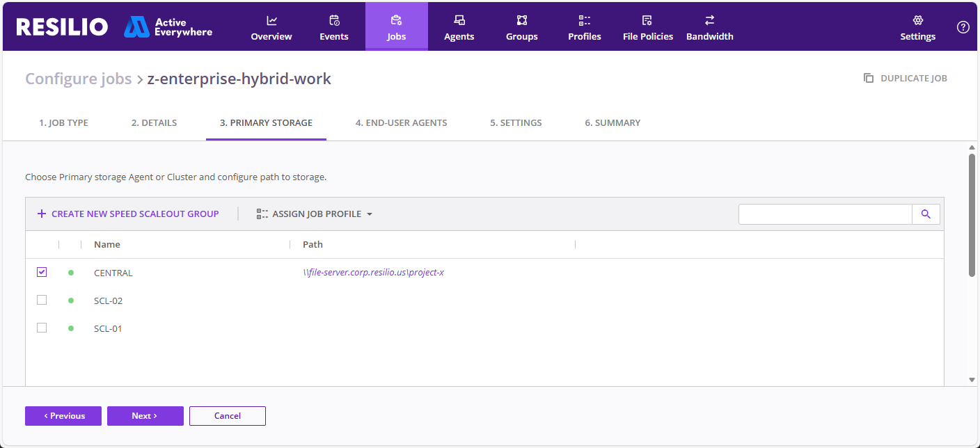
Task: Check the SCL-02 agent checkbox
Action: 42,300
